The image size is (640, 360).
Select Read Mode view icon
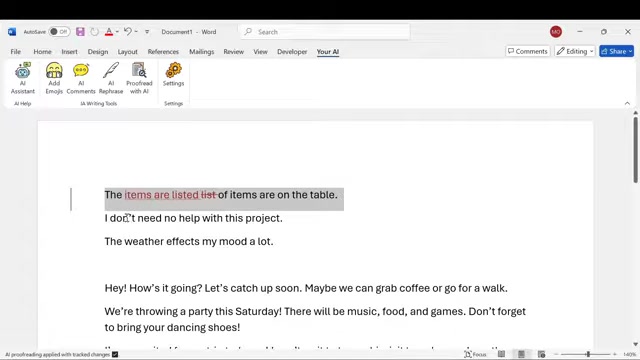click(501, 354)
